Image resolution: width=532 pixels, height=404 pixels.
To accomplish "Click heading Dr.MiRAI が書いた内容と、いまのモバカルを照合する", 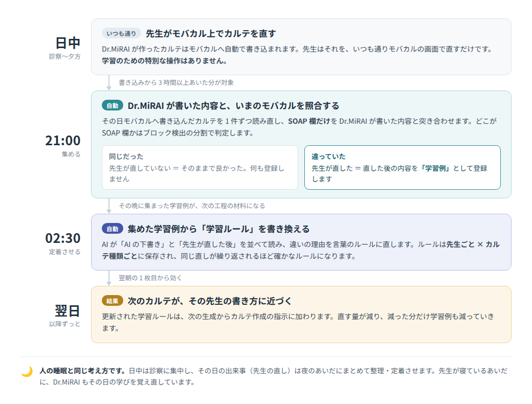I will point(233,106).
